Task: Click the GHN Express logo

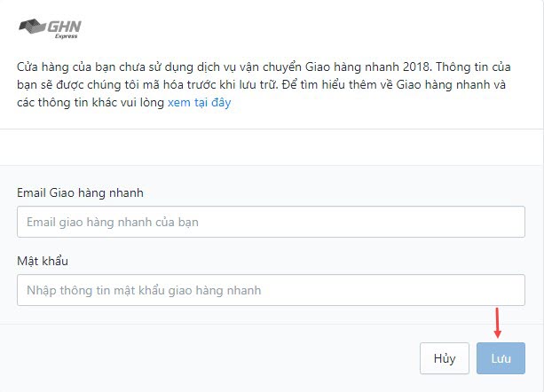Action: point(50,28)
